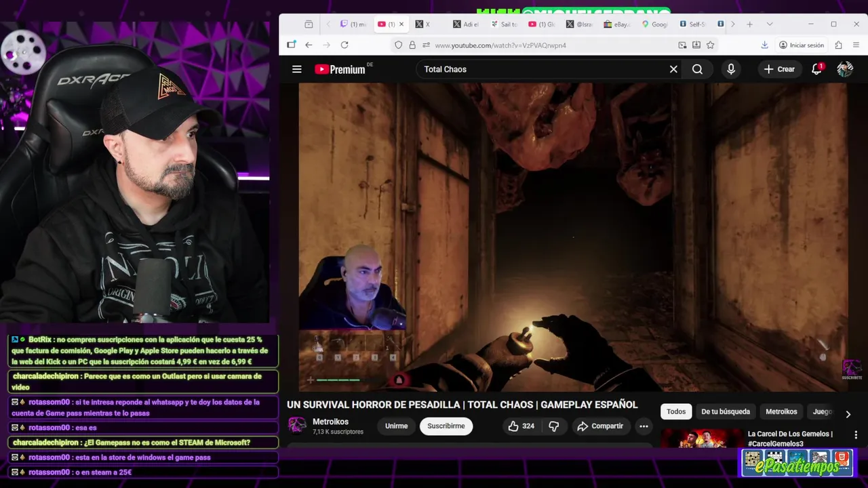Click the Compartir share button
Viewport: 868px width, 488px height.
coord(600,426)
